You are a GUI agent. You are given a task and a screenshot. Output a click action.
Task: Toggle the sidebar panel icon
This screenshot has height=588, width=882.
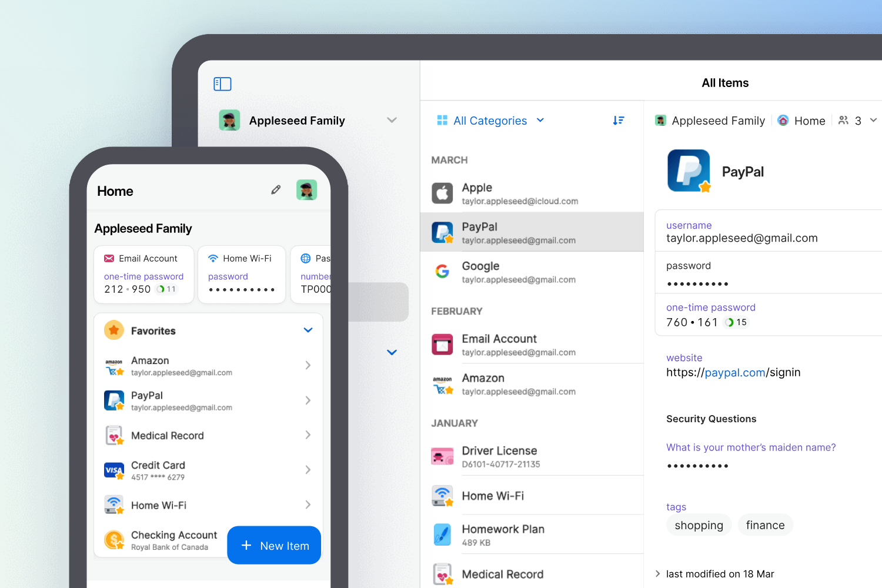point(222,84)
